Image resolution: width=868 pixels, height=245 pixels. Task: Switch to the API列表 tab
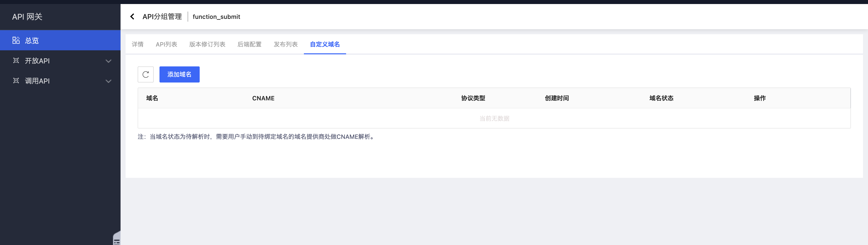[x=167, y=44]
